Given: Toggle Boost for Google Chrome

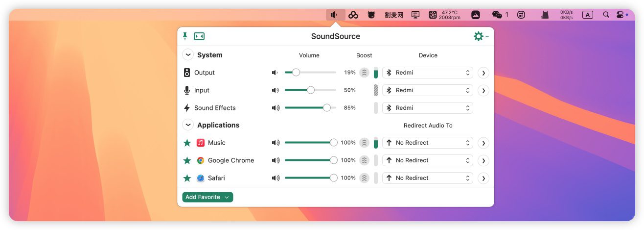Looking at the screenshot, I should point(364,160).
